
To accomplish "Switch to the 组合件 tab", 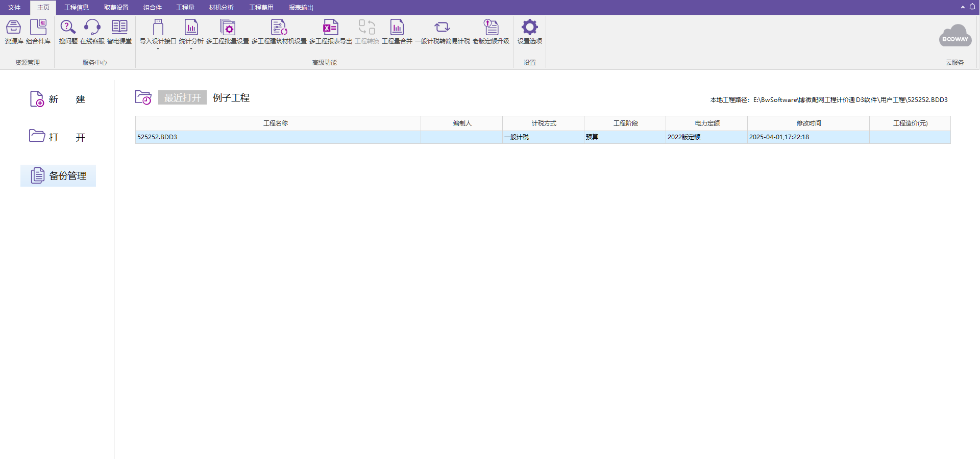I will (153, 8).
